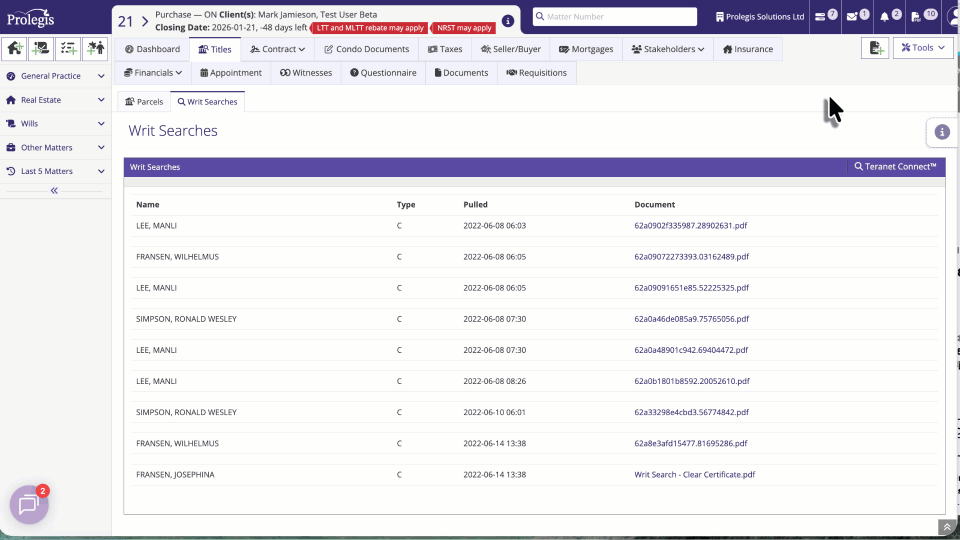
Task: Open the mail icon with badge 1
Action: pos(857,16)
